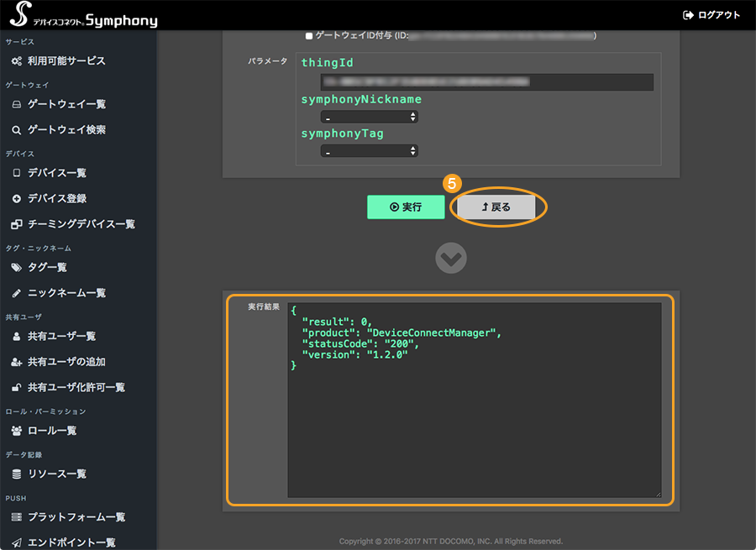Open リソース一覧 in sidebar
Image resolution: width=756 pixels, height=550 pixels.
(x=57, y=474)
